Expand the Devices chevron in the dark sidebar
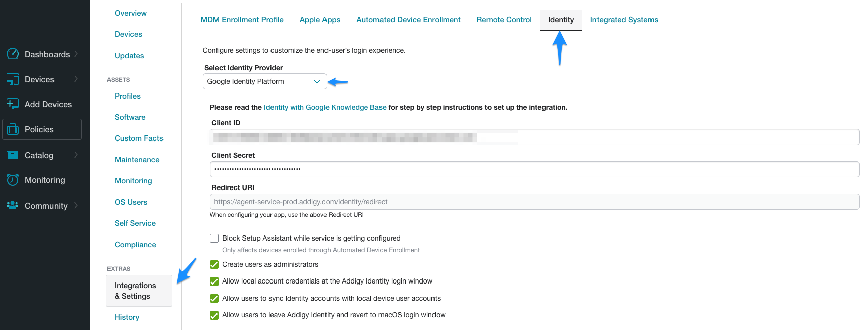 tap(76, 79)
